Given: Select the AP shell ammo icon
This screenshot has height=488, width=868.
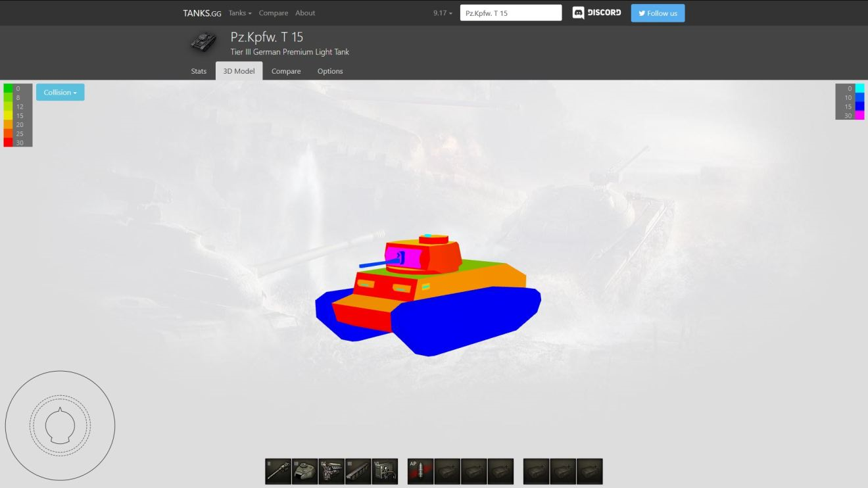Looking at the screenshot, I should [x=420, y=472].
